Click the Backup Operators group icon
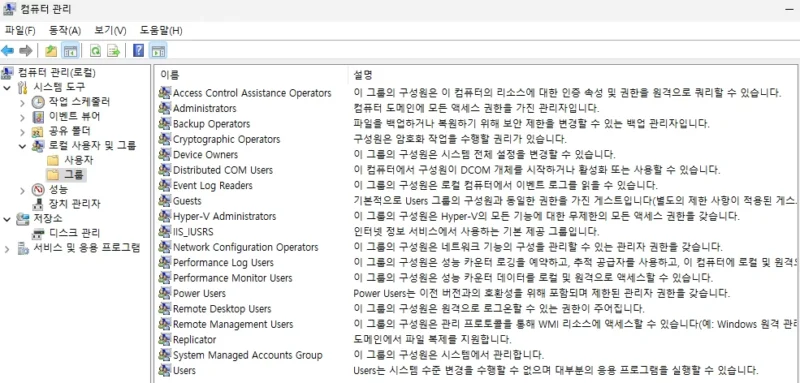Image resolution: width=800 pixels, height=383 pixels. (x=164, y=123)
